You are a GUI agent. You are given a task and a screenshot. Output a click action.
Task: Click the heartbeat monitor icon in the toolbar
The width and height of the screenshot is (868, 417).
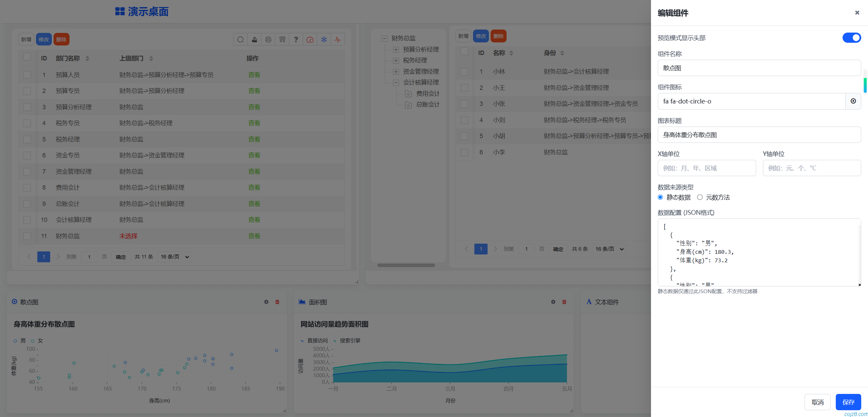338,39
